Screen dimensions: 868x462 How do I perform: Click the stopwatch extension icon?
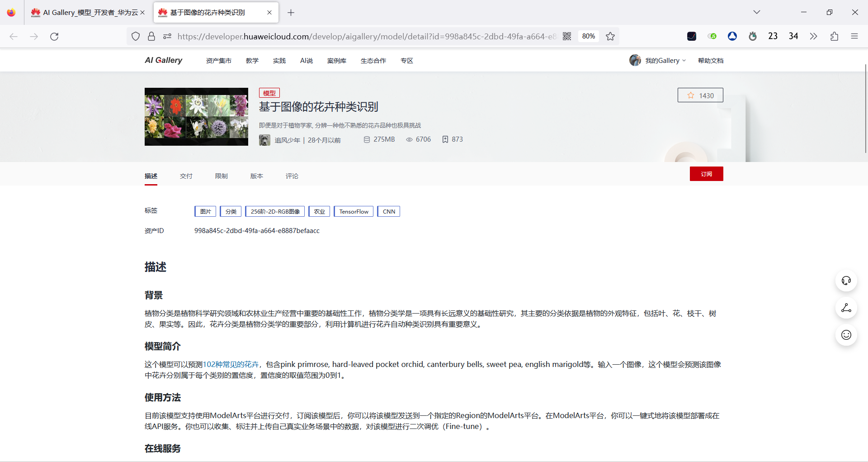coord(752,36)
